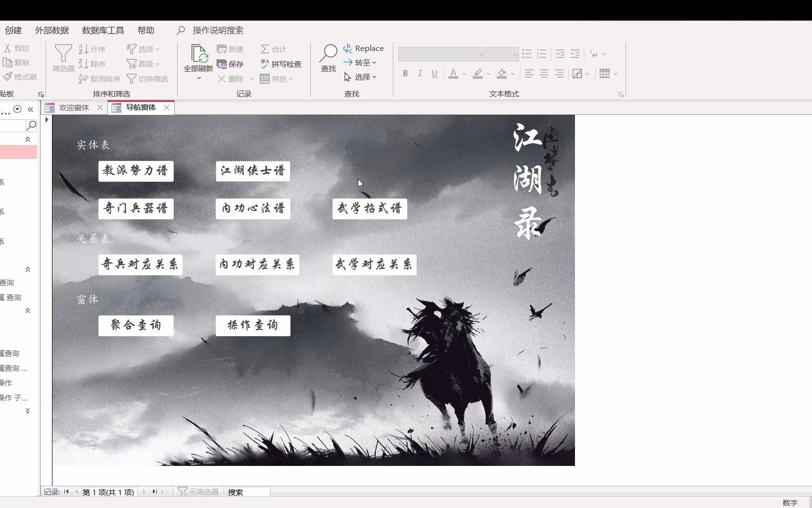The width and height of the screenshot is (812, 508).
Task: Toggle underline formatting
Action: tap(434, 73)
